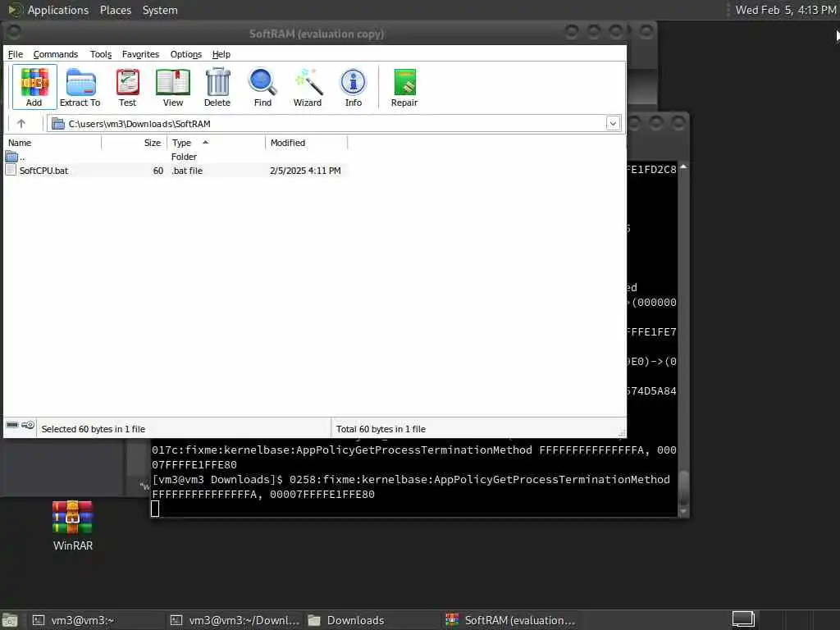Click terminal scrollbar up arrow
This screenshot has height=630, width=840.
[683, 167]
